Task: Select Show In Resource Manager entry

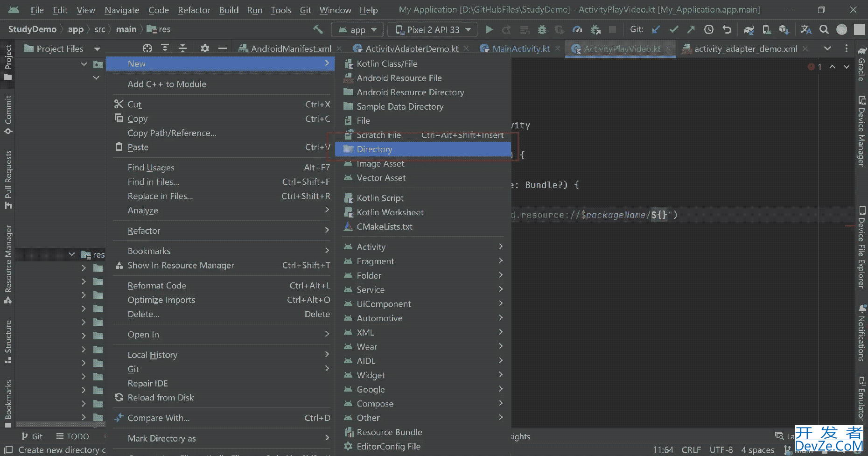Action: coord(221,265)
